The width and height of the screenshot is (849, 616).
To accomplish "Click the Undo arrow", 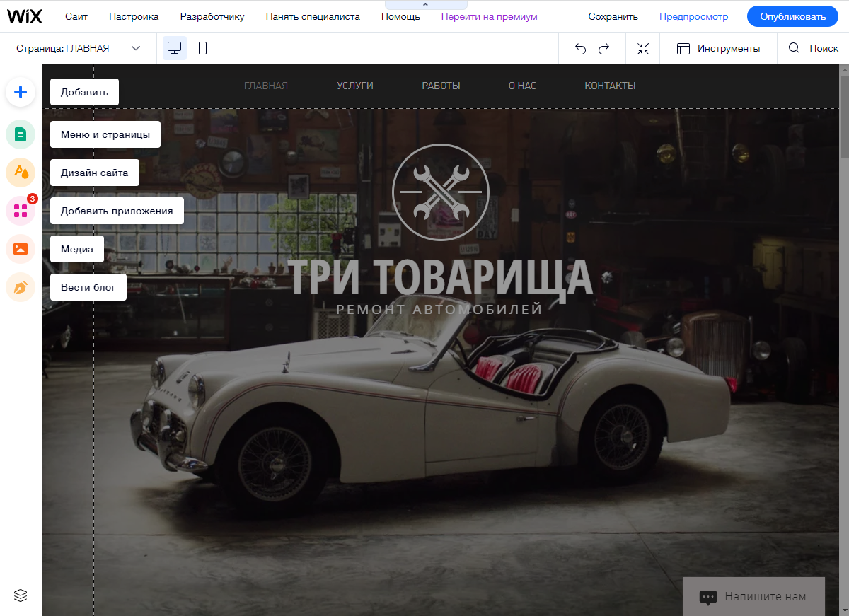I will [580, 49].
